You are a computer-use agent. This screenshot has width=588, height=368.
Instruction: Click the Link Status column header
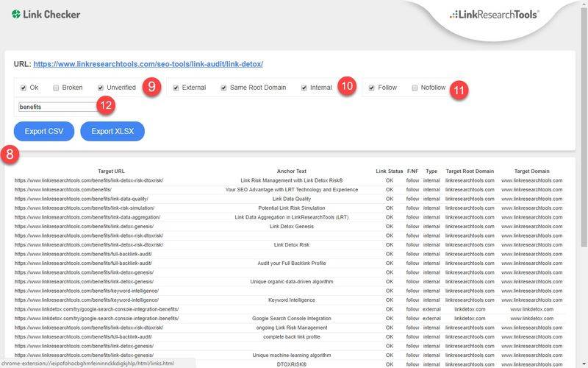[390, 171]
